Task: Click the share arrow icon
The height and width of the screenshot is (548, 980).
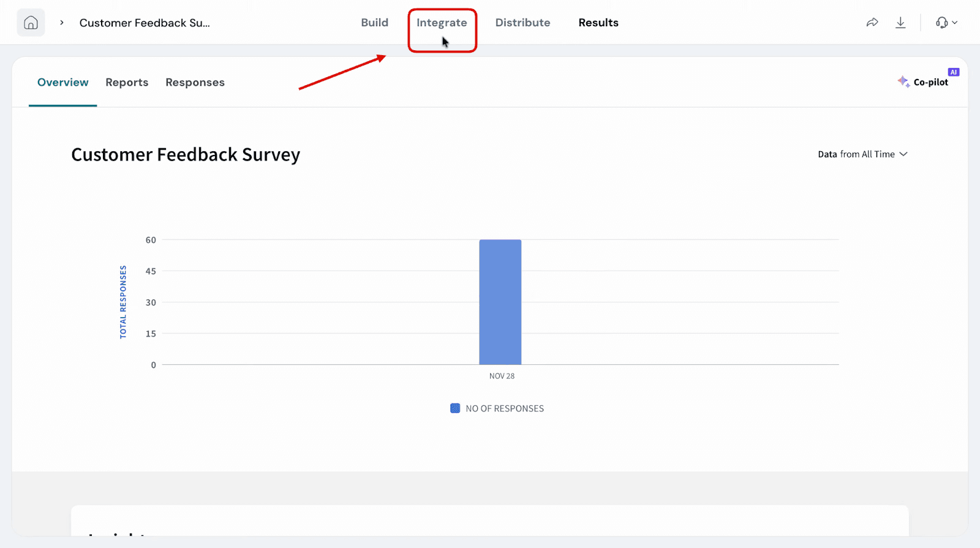Action: (x=872, y=23)
